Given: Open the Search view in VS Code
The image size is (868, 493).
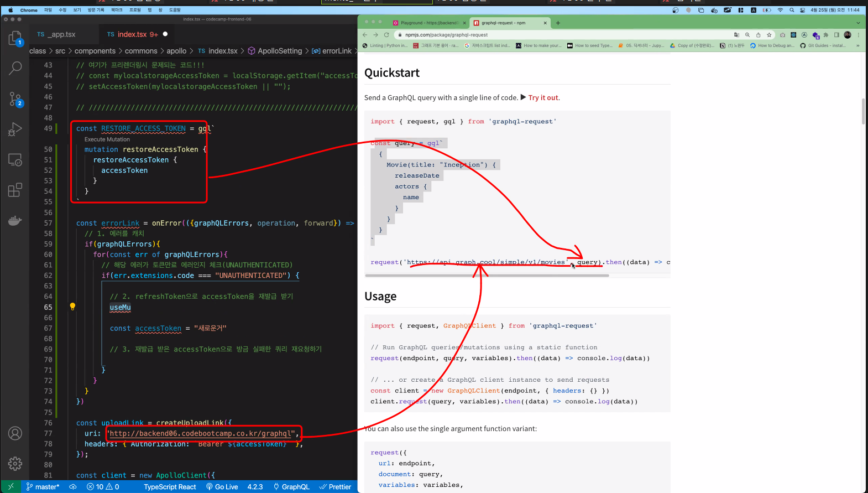Looking at the screenshot, I should [x=15, y=68].
